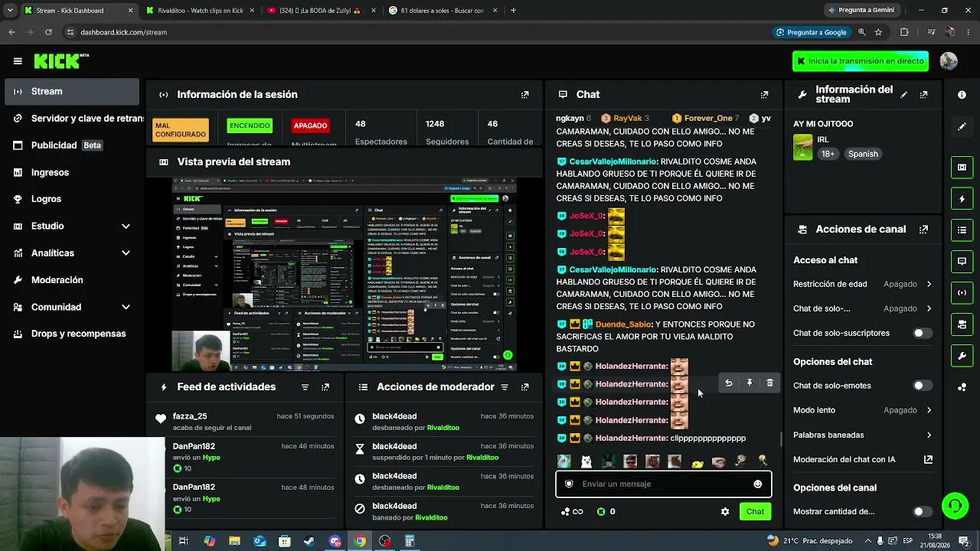Toggle Mostrar cantidad de... switch
The image size is (980, 551).
pos(923,512)
